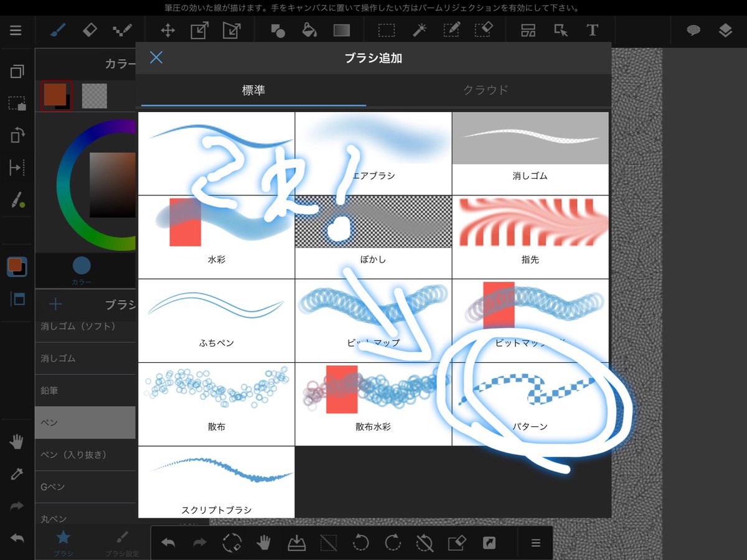Open the Layers panel icon
This screenshot has height=560, width=747.
725,30
